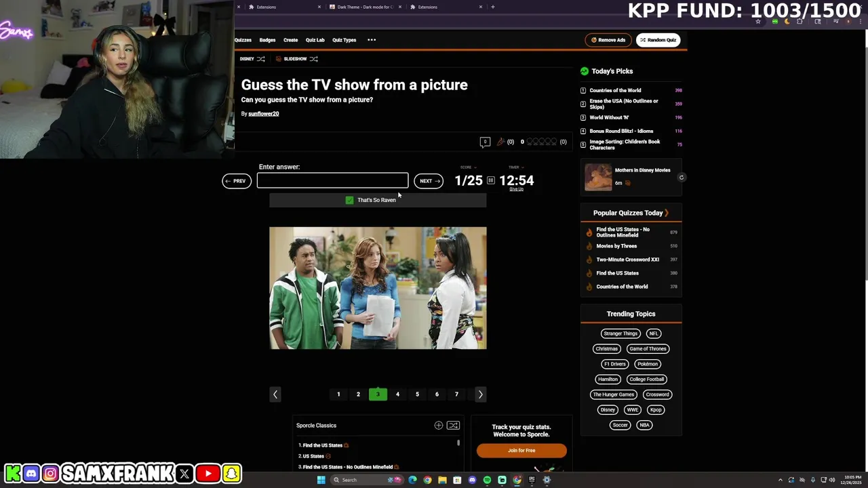Click the YouTube icon in stream overlay
868x488 pixels.
point(208,473)
